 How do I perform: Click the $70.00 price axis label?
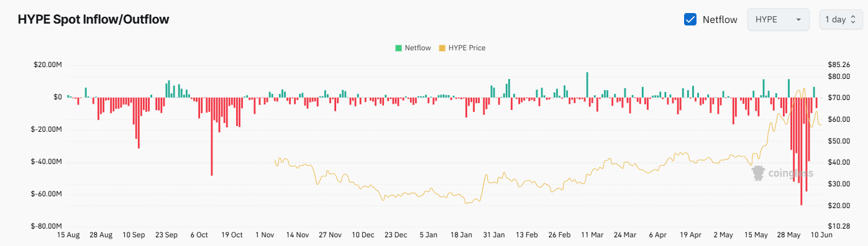click(839, 98)
